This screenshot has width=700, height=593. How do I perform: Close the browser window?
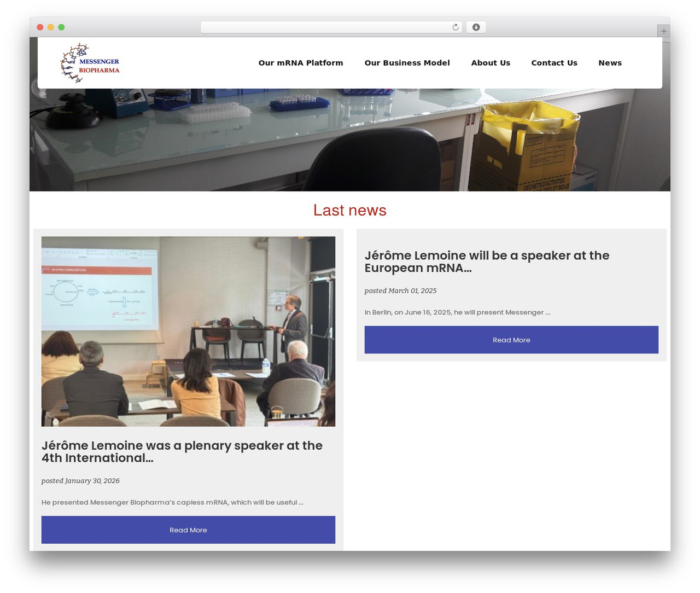coord(40,27)
